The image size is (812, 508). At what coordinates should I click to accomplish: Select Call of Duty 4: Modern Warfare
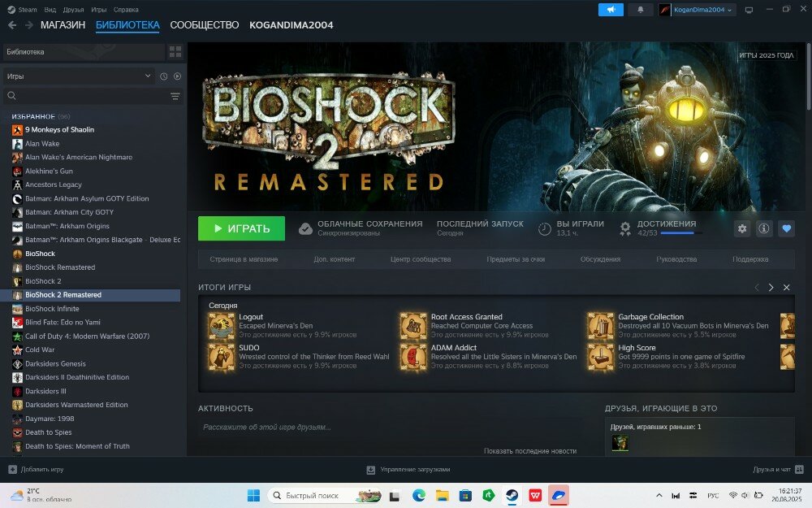88,336
